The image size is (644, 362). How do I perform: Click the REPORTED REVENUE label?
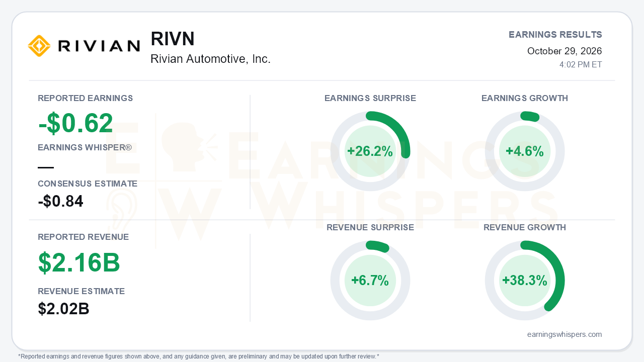tap(84, 237)
